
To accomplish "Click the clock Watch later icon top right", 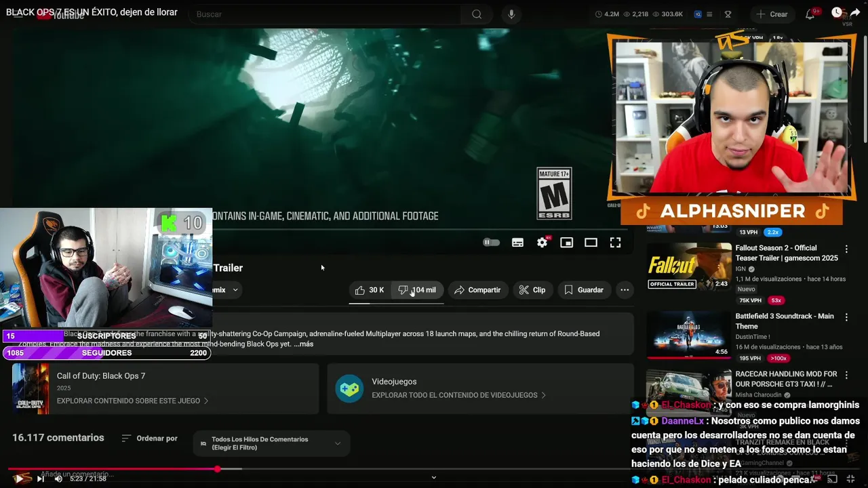I will 837,12.
